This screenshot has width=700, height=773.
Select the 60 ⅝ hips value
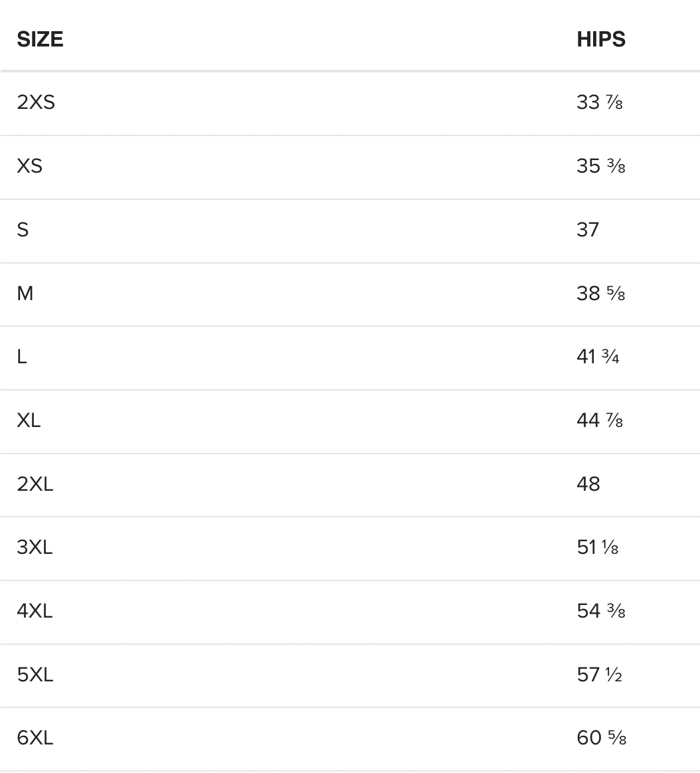[601, 738]
